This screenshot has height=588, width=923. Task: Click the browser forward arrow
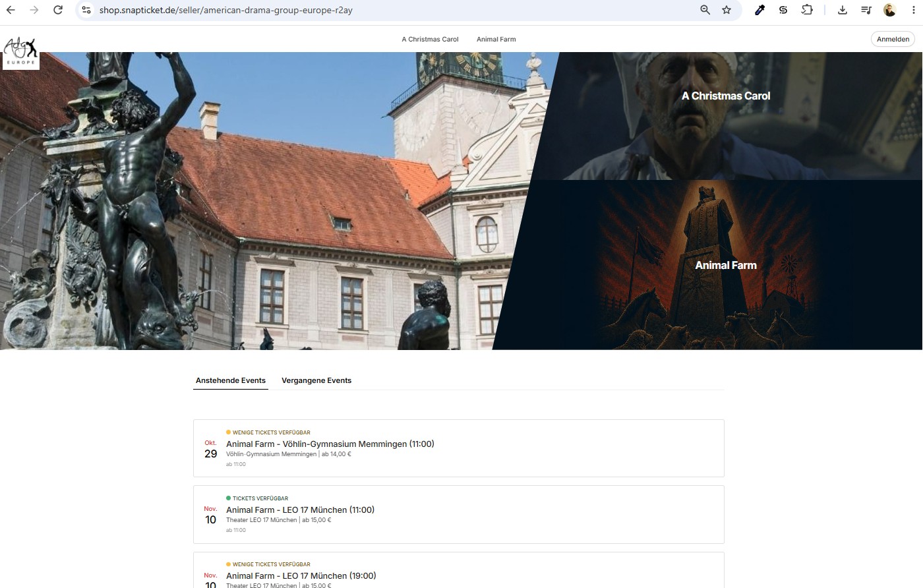click(34, 10)
